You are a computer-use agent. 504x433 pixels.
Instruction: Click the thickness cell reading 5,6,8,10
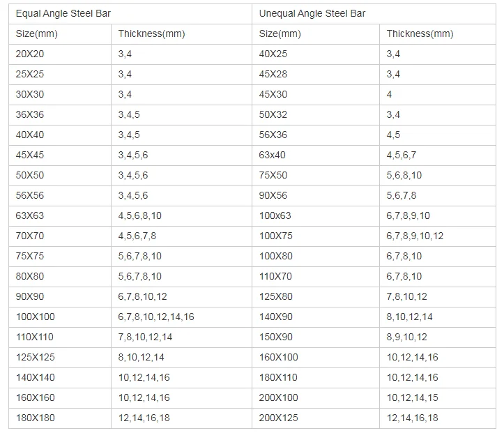pyautogui.click(x=404, y=175)
